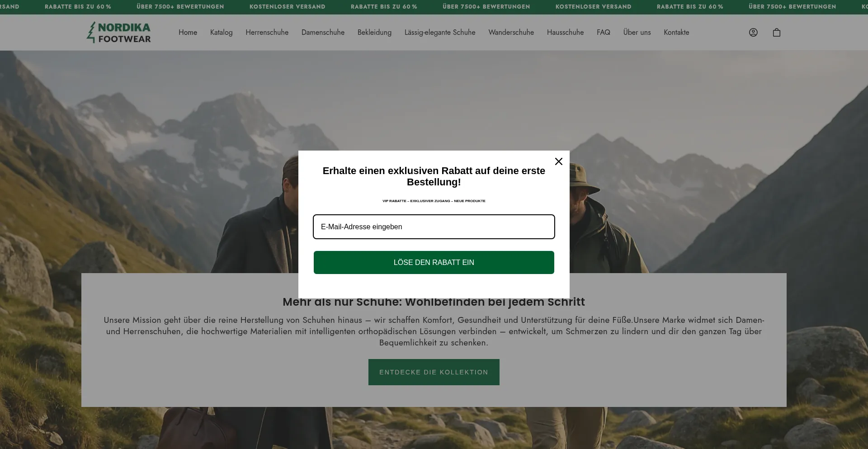This screenshot has height=449, width=868.
Task: Open the Bekleidung category
Action: 374,33
